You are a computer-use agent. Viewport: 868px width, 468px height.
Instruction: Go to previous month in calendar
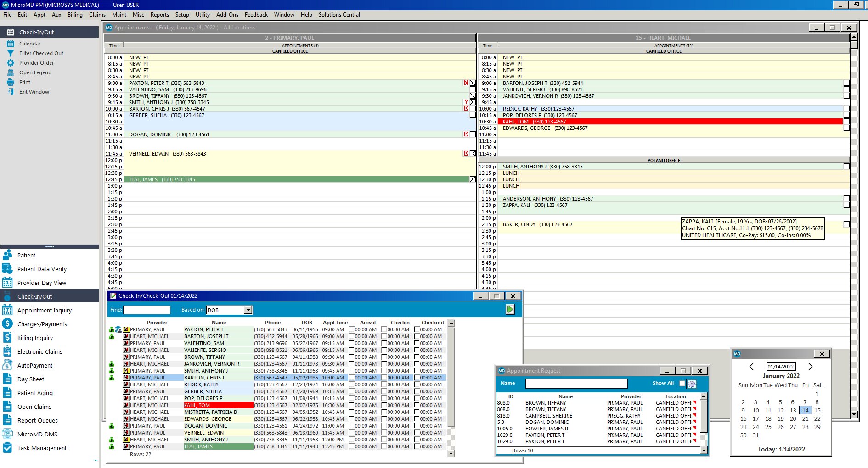click(x=751, y=367)
